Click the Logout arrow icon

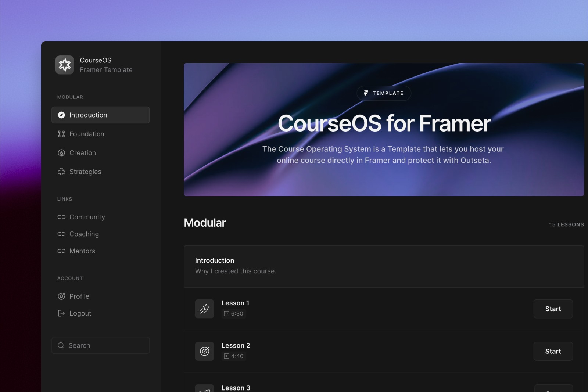point(61,313)
